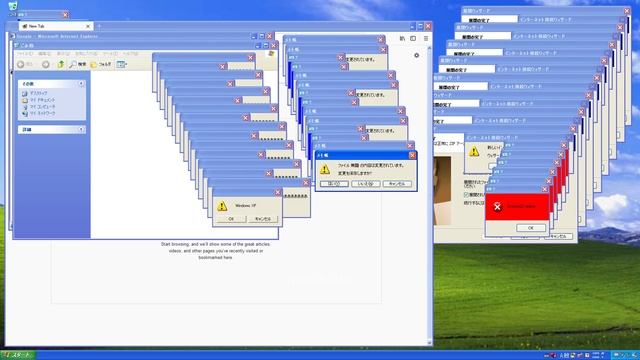
Task: Click OK in the Windows XP dialog
Action: pos(231,219)
